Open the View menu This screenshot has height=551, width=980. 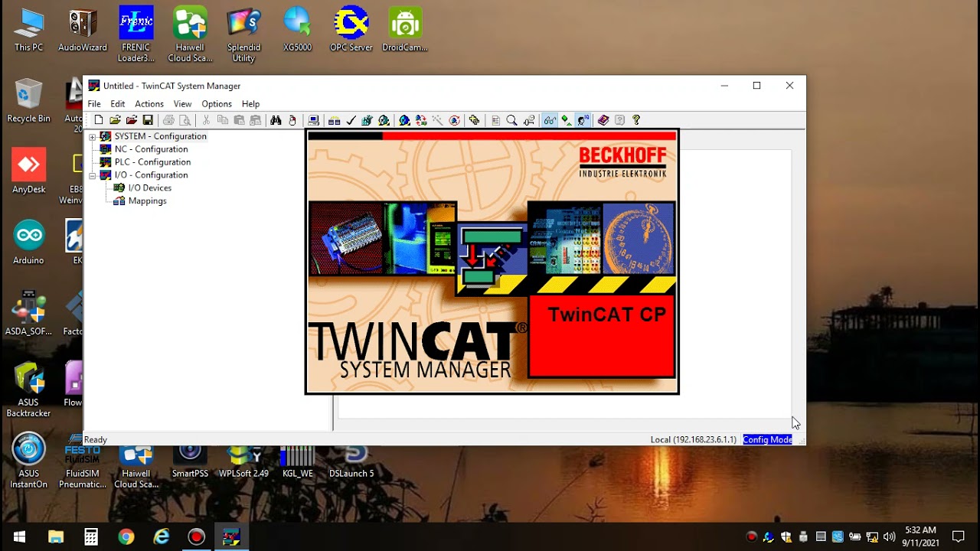click(x=182, y=104)
